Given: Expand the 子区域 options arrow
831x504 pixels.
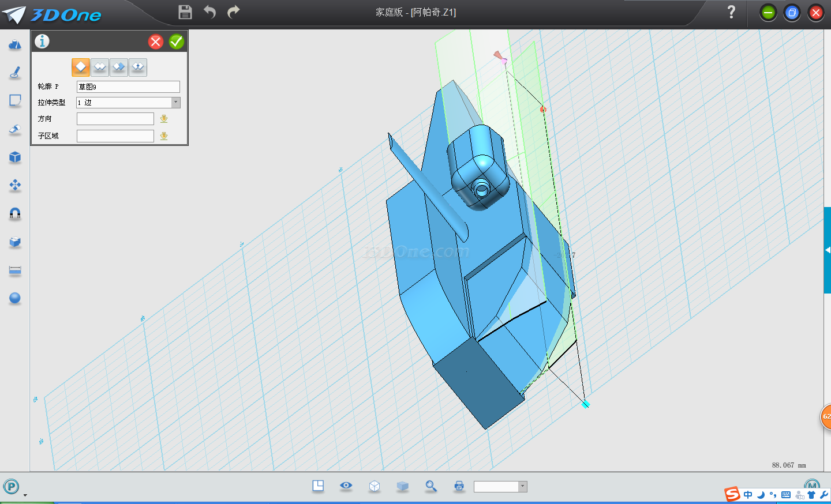Looking at the screenshot, I should (x=164, y=136).
